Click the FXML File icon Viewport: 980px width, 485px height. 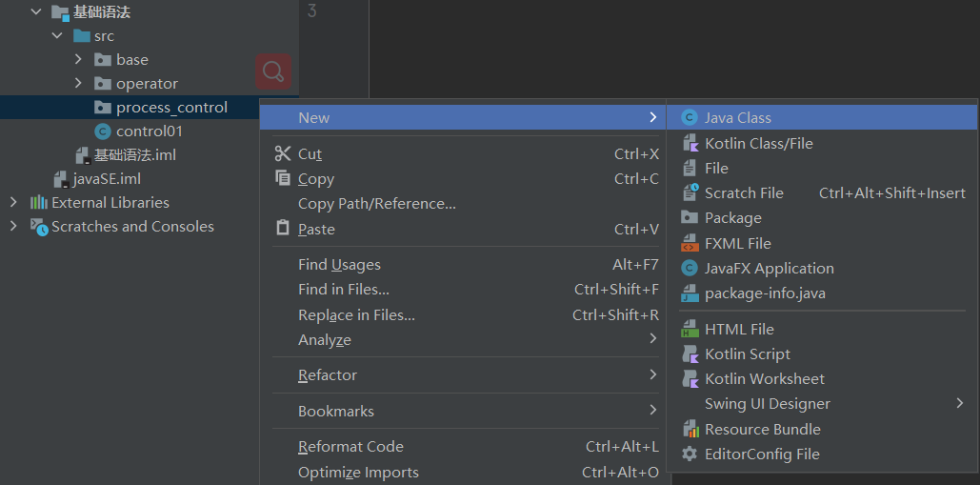click(690, 243)
